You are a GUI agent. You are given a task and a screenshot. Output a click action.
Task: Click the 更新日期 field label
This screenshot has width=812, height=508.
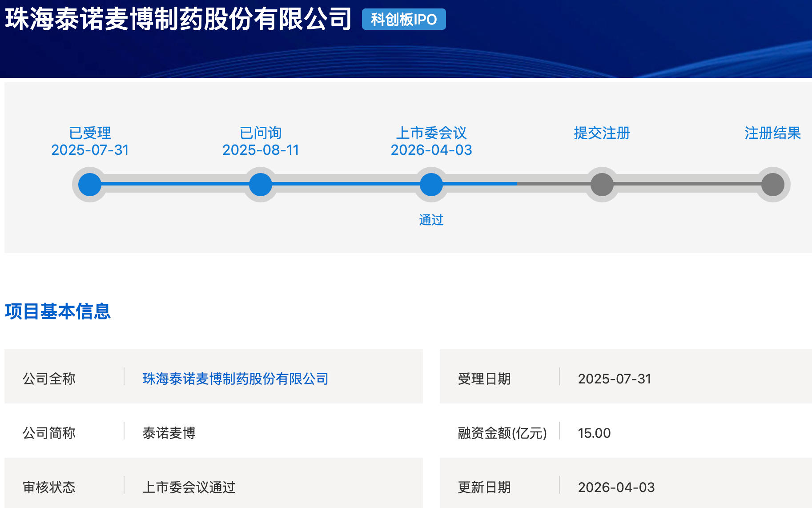(484, 487)
